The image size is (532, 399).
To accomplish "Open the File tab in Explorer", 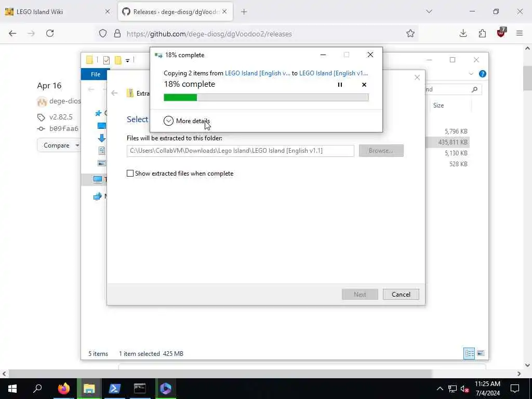I will pos(95,74).
